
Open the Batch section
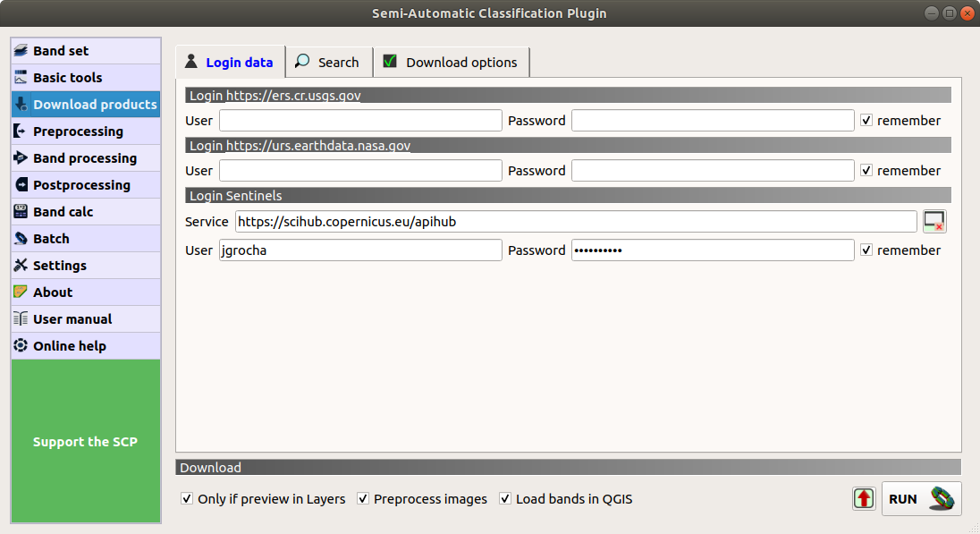tap(86, 239)
